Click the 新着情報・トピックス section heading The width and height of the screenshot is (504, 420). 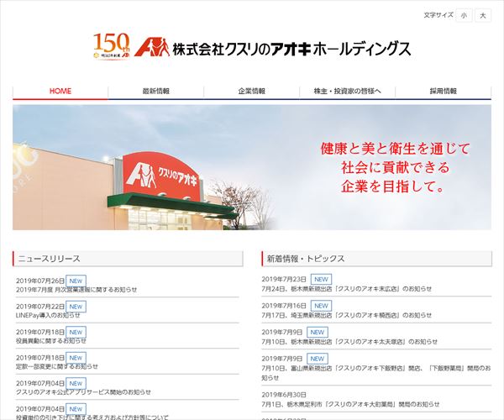(x=376, y=259)
